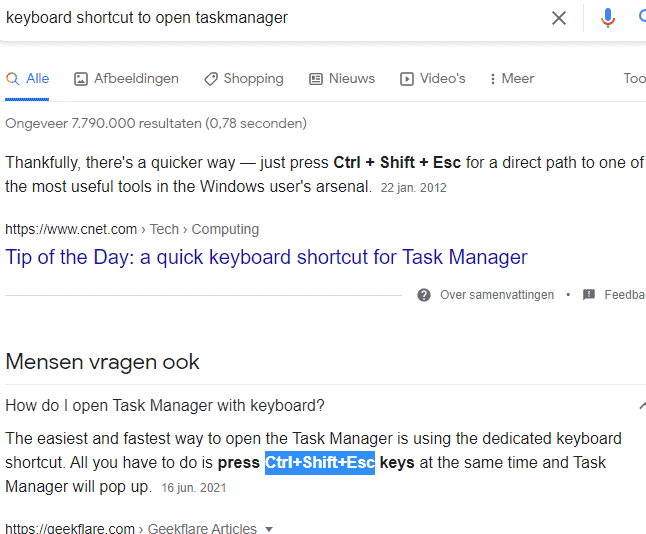Click the Afbeeldingen picture icon
The width and height of the screenshot is (646, 534).
click(x=81, y=79)
